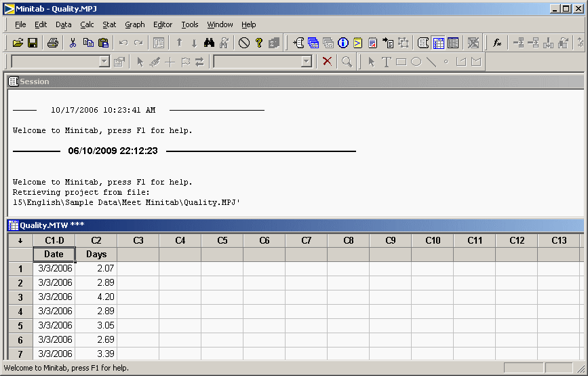Click the magnifying glass zoom icon
This screenshot has width=588, height=376.
[x=347, y=62]
